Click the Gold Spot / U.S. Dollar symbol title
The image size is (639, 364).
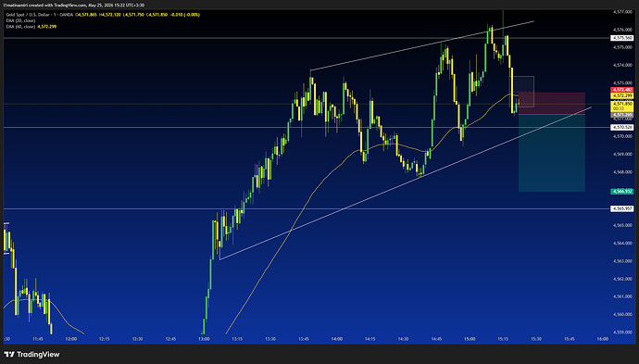tap(28, 15)
